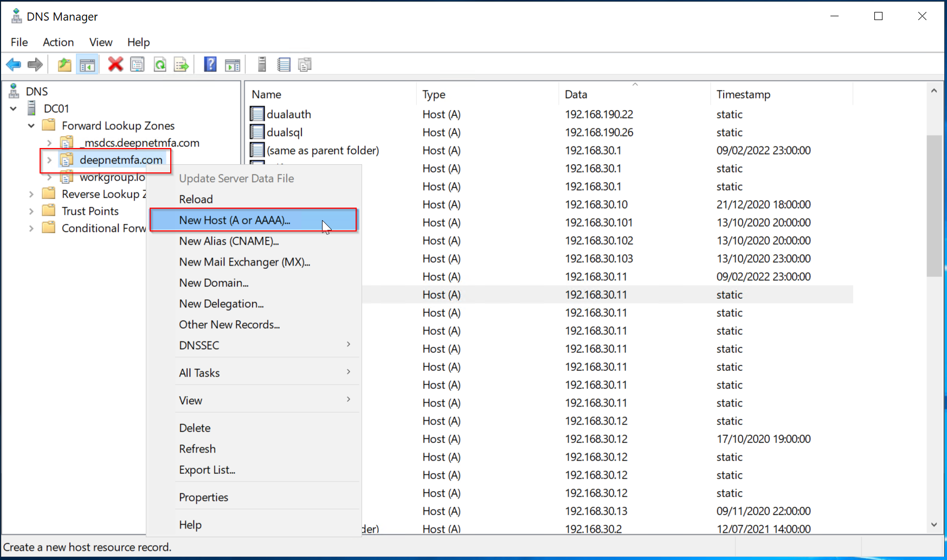Open Properties from the toolbar icon
Image resolution: width=947 pixels, height=560 pixels.
tap(138, 65)
